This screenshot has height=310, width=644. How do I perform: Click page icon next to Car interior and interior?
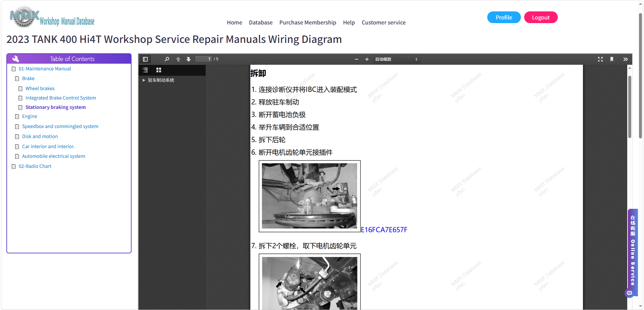pyautogui.click(x=17, y=147)
